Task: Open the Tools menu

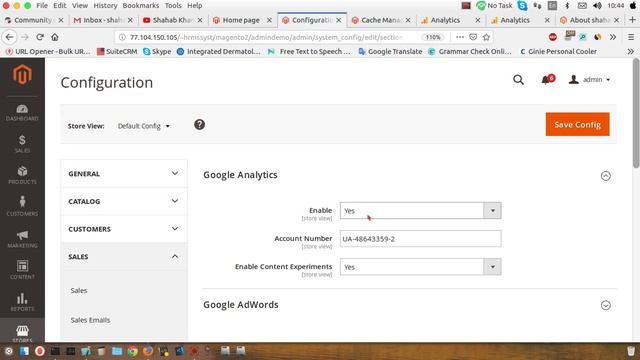Action: click(x=173, y=6)
